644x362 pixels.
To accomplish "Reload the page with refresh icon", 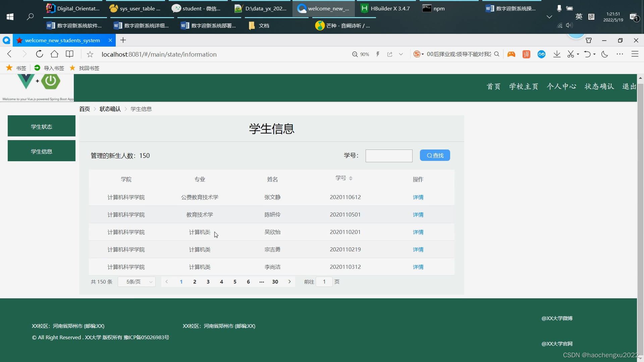I will click(40, 54).
